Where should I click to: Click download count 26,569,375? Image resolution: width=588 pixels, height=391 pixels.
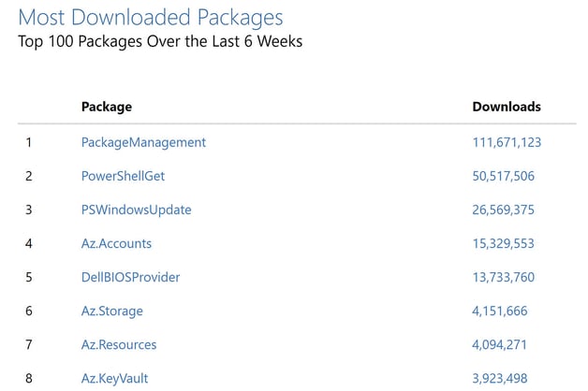point(503,210)
